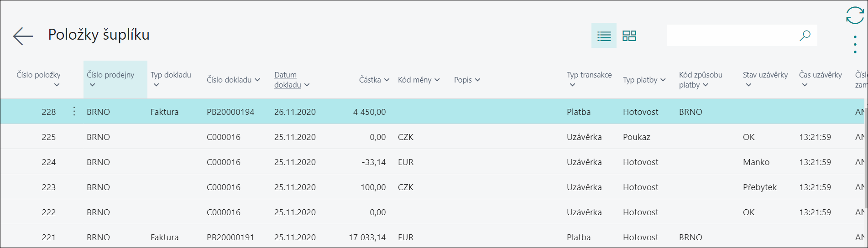Select the Přebytek status cell in row 223
The image size is (868, 248).
759,187
